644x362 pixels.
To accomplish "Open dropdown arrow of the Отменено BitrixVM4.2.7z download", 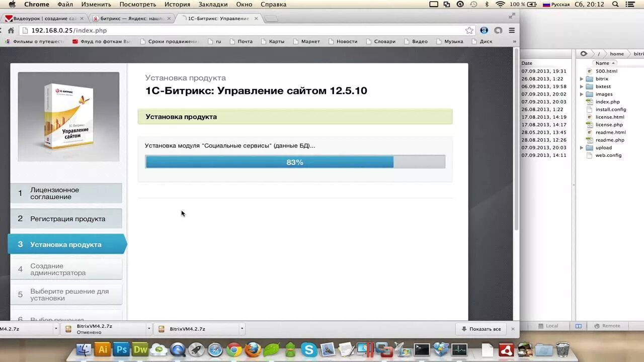I will pos(149,329).
